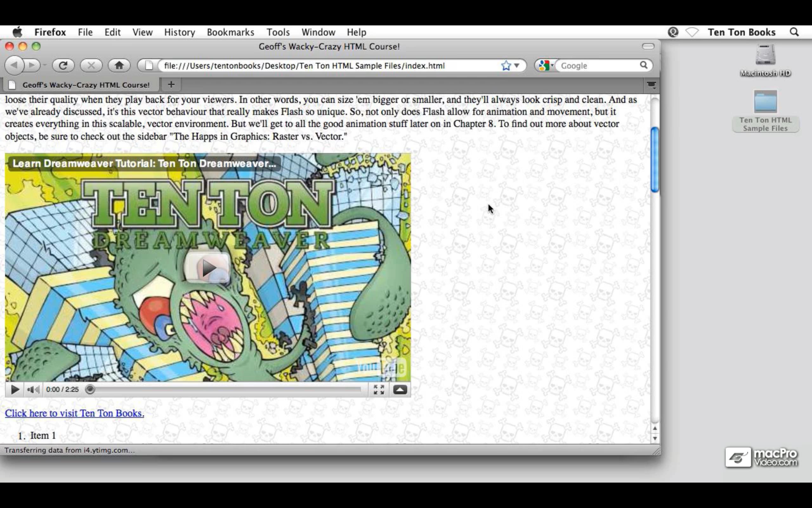Image resolution: width=812 pixels, height=508 pixels.
Task: Click the vertical scrollbar thumb
Action: pyautogui.click(x=655, y=160)
